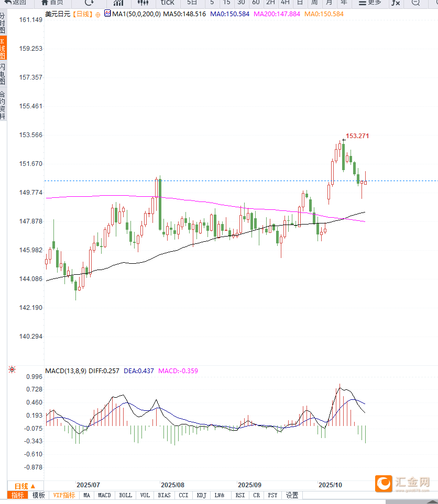Click the MACD indicator settings sun icon
This screenshot has height=504, width=438.
[x=12, y=370]
